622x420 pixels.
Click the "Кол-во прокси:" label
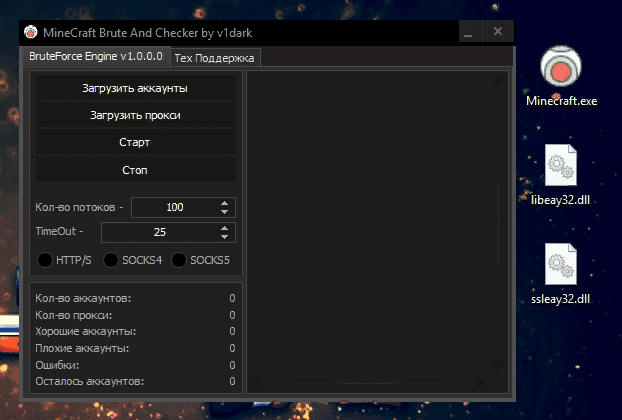74,315
